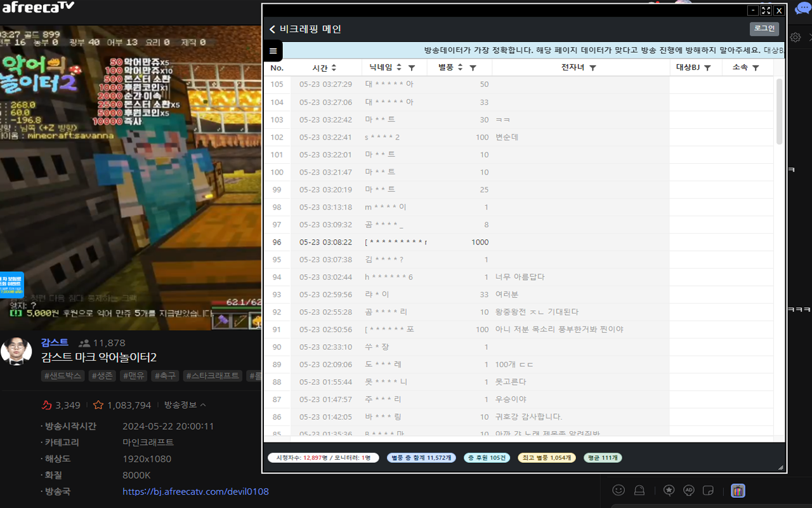The image size is (812, 508).
Task: Click the table vertical scrollbar thumb
Action: [779, 112]
